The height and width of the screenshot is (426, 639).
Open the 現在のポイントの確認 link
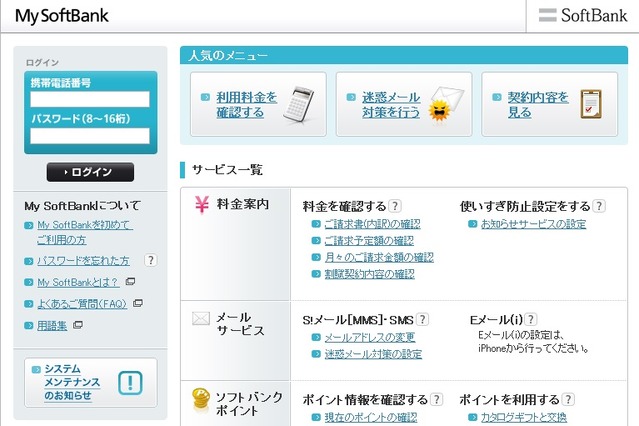[x=371, y=417]
